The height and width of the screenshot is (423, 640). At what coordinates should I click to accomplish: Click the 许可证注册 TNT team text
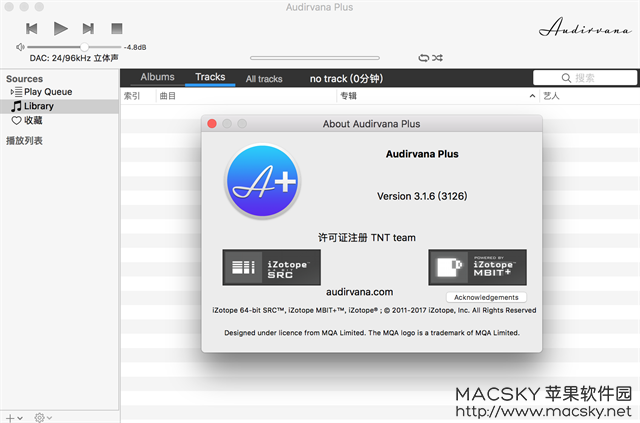click(x=367, y=238)
